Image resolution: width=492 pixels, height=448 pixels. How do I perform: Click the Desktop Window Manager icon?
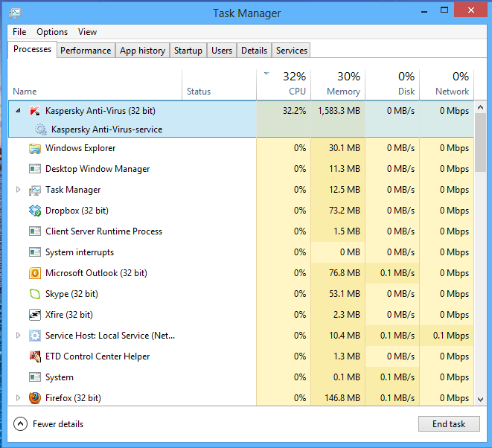35,169
